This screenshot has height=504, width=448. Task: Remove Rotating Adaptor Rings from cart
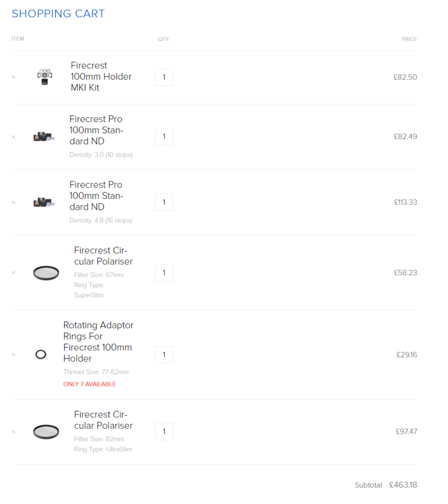(x=14, y=354)
